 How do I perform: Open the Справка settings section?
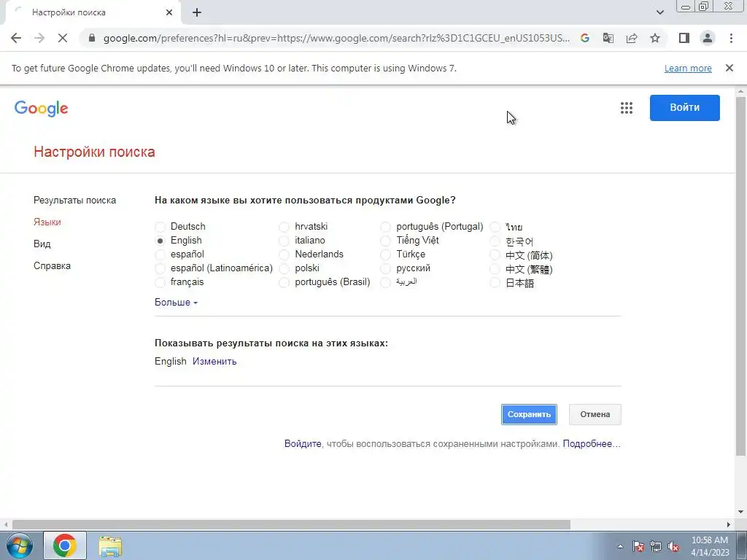[52, 265]
